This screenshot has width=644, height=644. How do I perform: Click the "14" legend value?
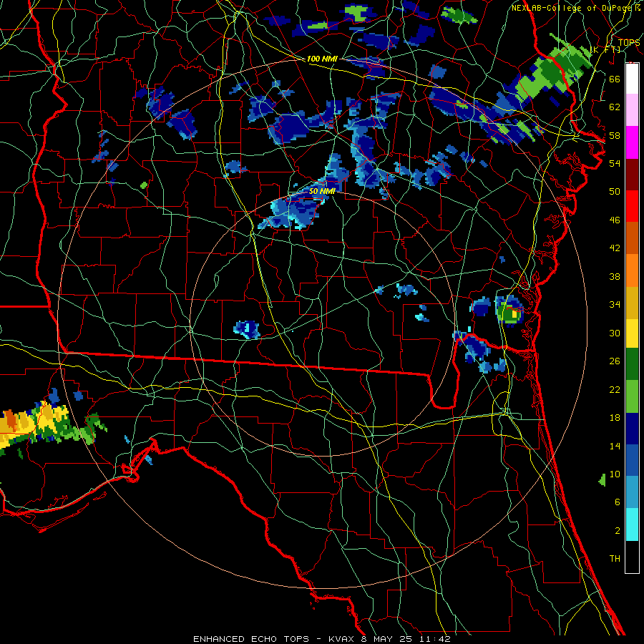[x=615, y=446]
